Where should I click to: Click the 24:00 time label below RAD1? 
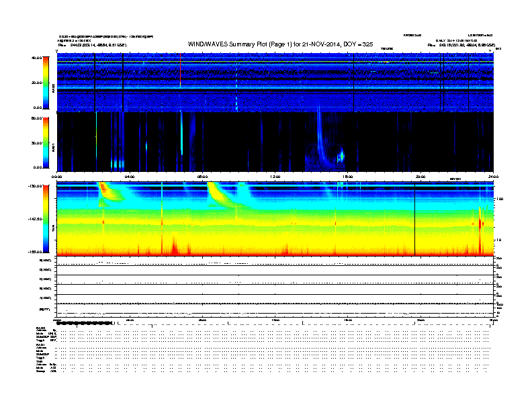click(x=493, y=177)
